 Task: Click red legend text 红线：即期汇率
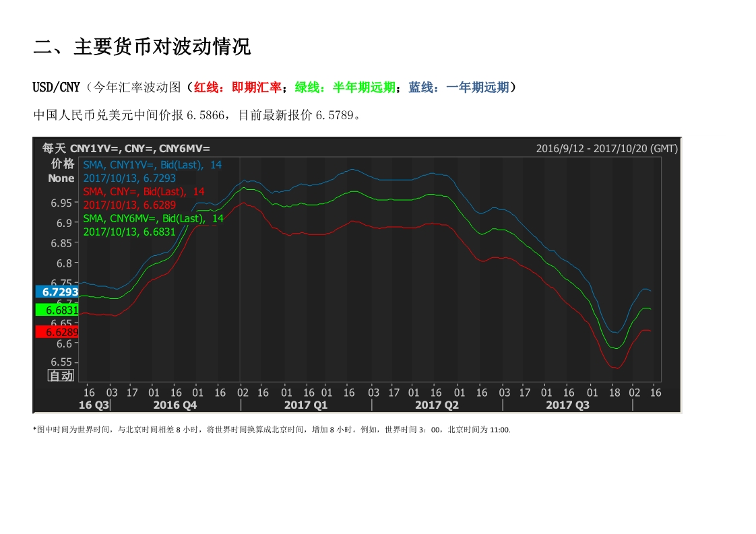coord(238,88)
